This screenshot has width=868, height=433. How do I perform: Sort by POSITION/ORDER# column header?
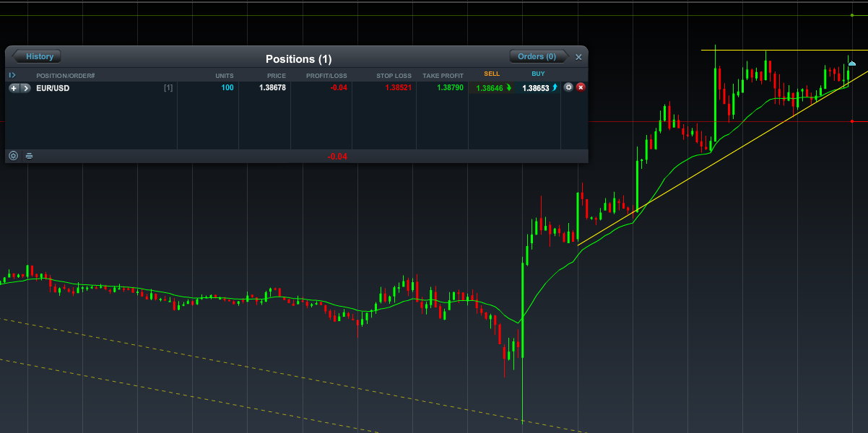[66, 76]
